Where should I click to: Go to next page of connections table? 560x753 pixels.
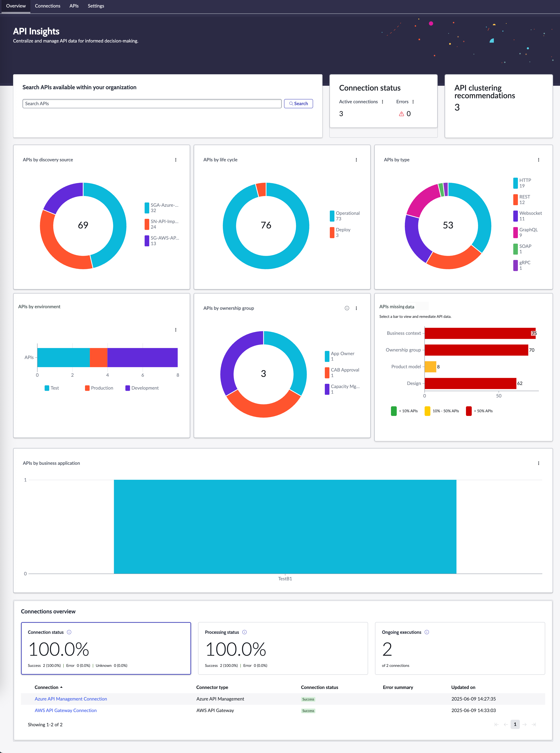point(524,724)
